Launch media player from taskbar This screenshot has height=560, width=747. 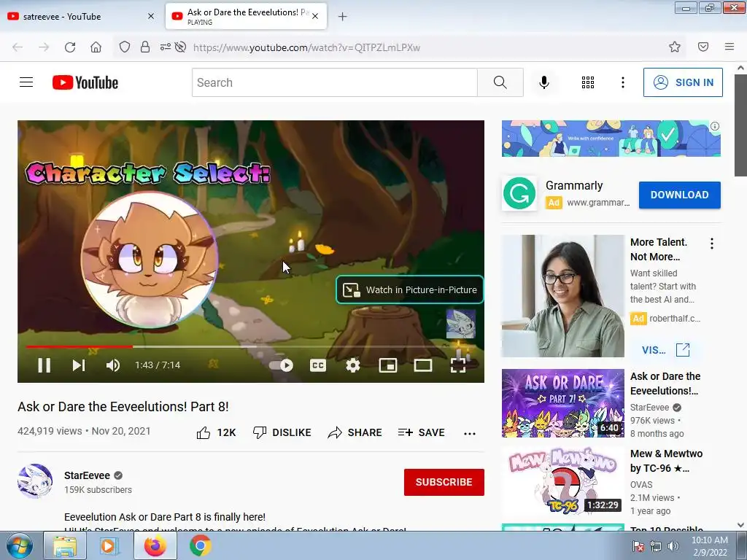click(109, 546)
